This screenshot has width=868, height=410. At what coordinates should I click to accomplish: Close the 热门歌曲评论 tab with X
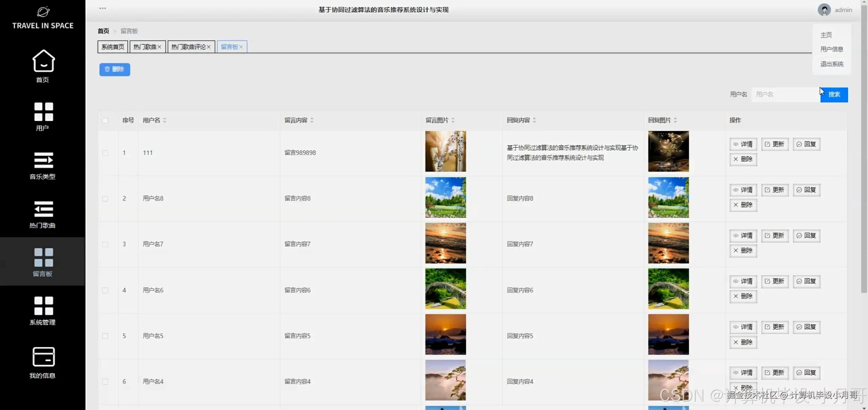click(x=209, y=47)
